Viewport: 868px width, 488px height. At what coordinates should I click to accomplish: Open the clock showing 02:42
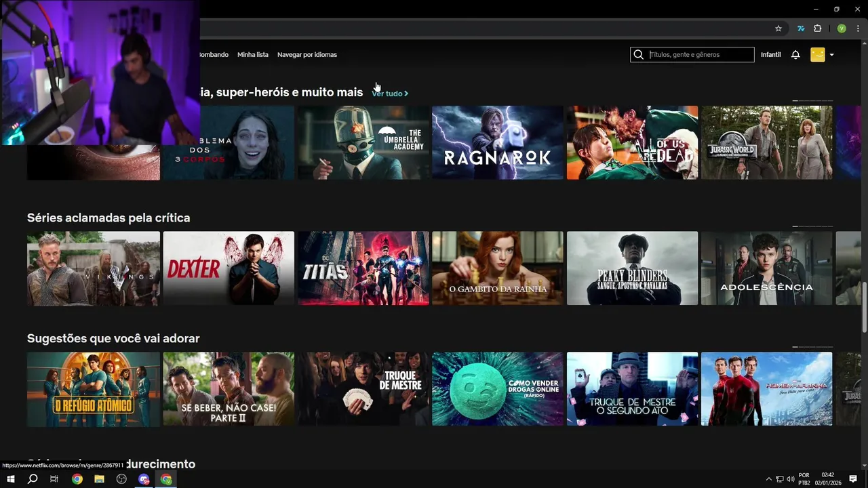[828, 479]
